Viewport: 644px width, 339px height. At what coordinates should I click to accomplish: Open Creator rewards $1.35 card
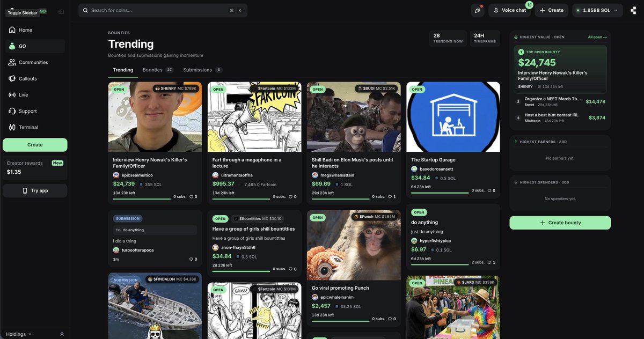pos(35,167)
